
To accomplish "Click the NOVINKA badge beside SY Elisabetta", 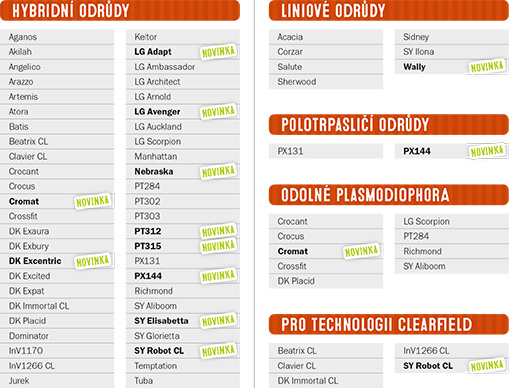I will pyautogui.click(x=219, y=321).
